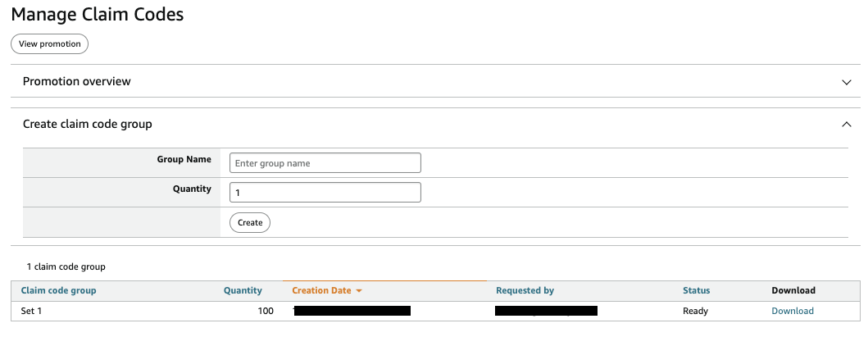
Task: Sort table by Status column header
Action: pos(696,291)
